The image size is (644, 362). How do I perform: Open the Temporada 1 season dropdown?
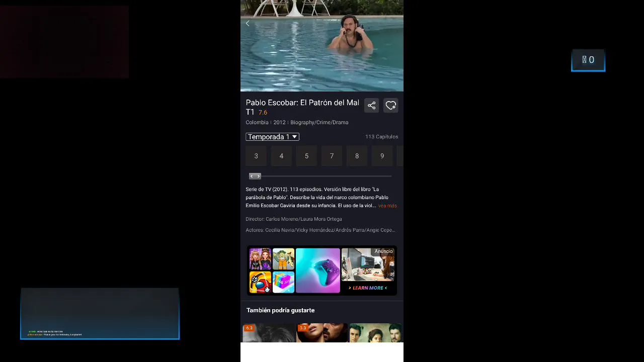[x=272, y=137]
